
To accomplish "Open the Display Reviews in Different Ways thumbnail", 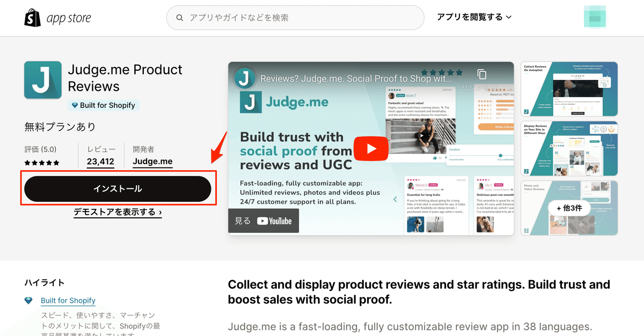I will point(569,149).
